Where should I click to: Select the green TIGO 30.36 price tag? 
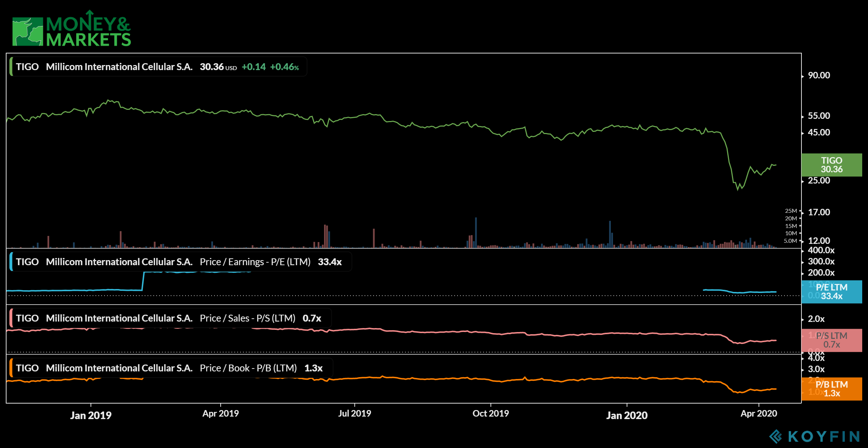click(x=831, y=165)
